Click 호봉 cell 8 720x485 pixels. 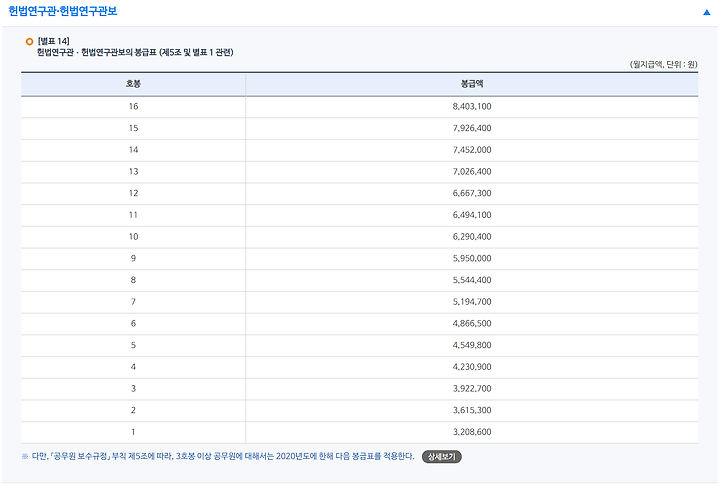133,280
